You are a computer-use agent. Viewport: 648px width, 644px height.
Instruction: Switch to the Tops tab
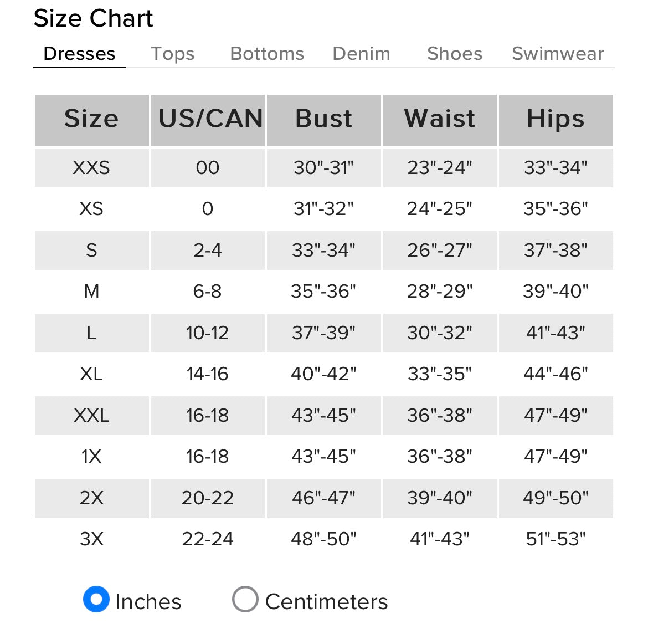pos(173,54)
